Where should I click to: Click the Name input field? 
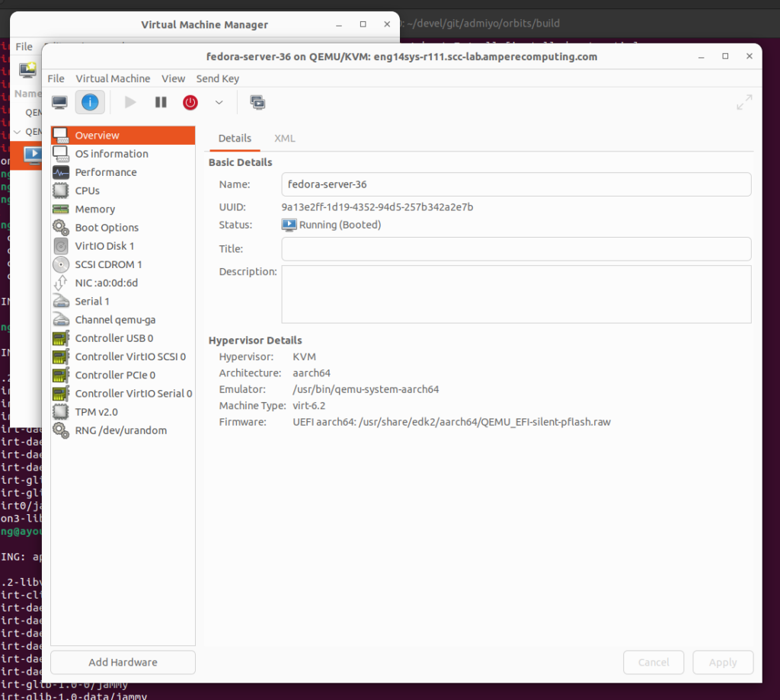click(516, 184)
